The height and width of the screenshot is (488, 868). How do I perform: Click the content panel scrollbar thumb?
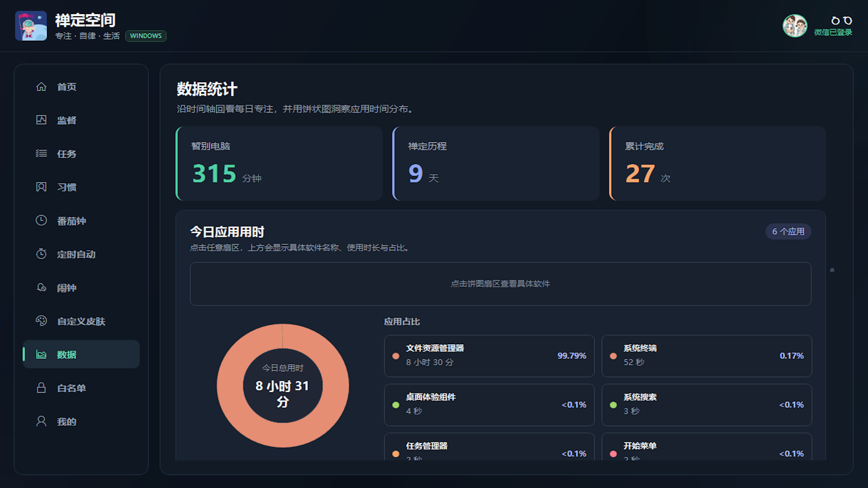pyautogui.click(x=832, y=270)
